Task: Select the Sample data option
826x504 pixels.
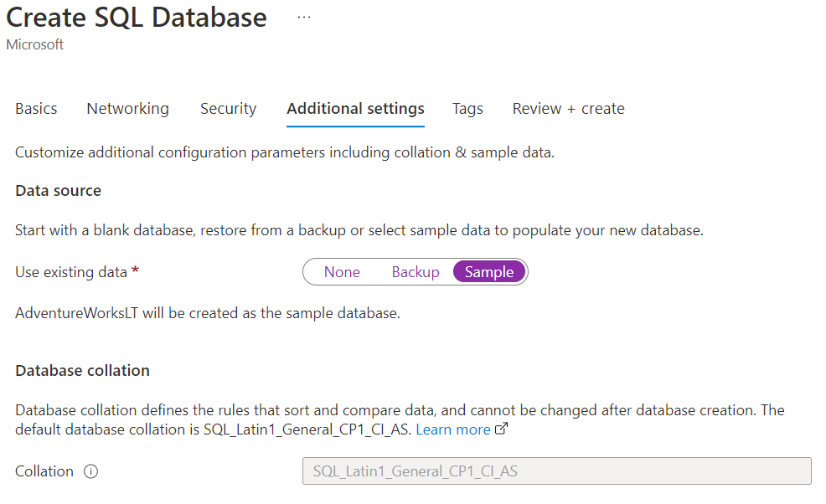Action: point(489,272)
